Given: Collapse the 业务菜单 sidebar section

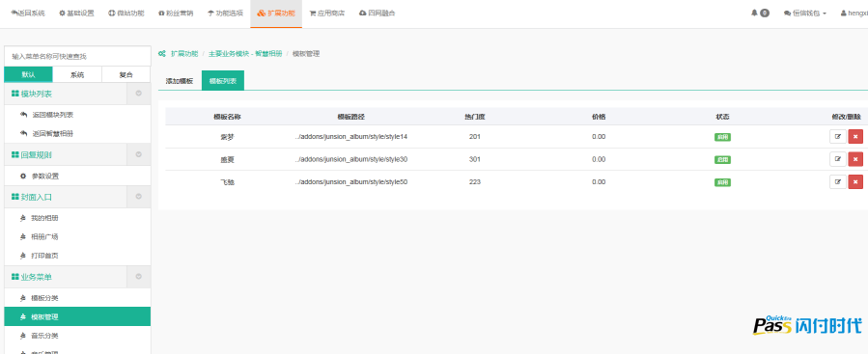Looking at the screenshot, I should (x=138, y=277).
